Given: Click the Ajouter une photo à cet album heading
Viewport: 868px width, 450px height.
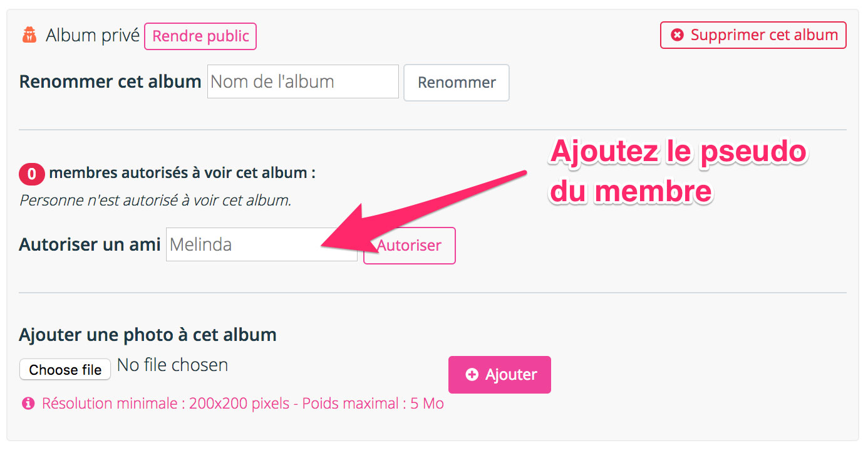Looking at the screenshot, I should click(148, 335).
